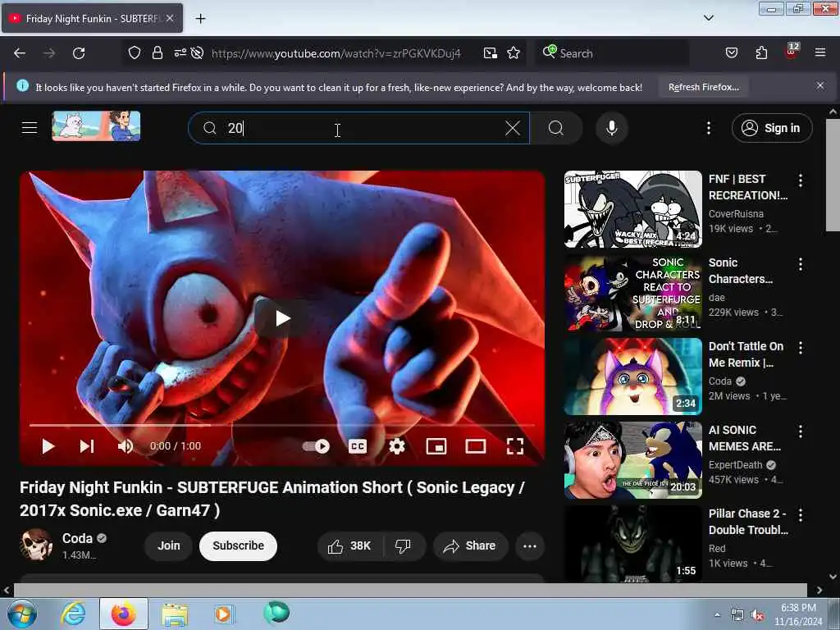The image size is (840, 630).
Task: Click the large play button on the video
Action: tap(282, 318)
